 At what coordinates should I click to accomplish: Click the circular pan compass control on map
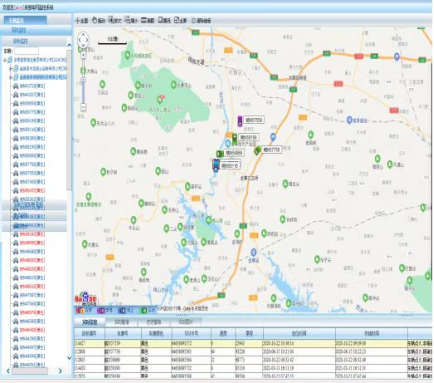pos(83,40)
